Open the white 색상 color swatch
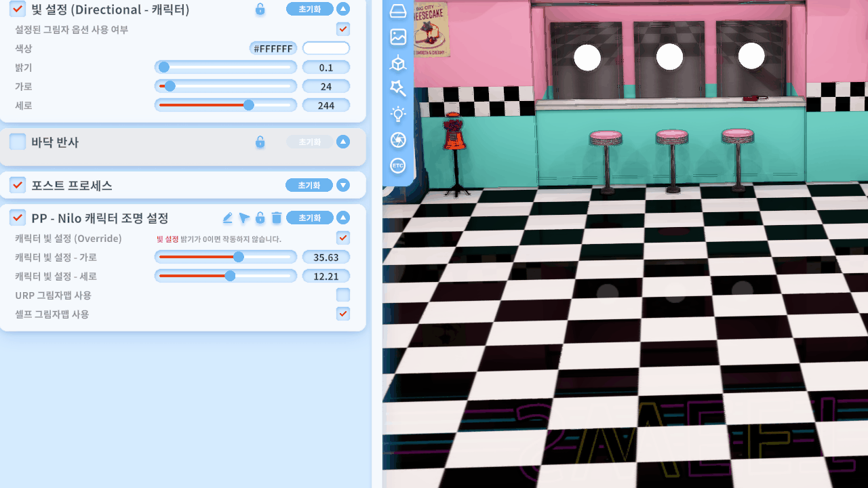 pos(326,48)
